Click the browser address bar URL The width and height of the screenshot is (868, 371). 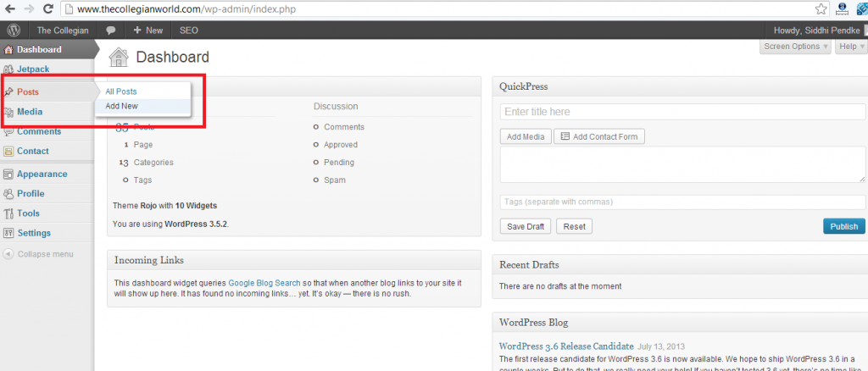(x=188, y=8)
